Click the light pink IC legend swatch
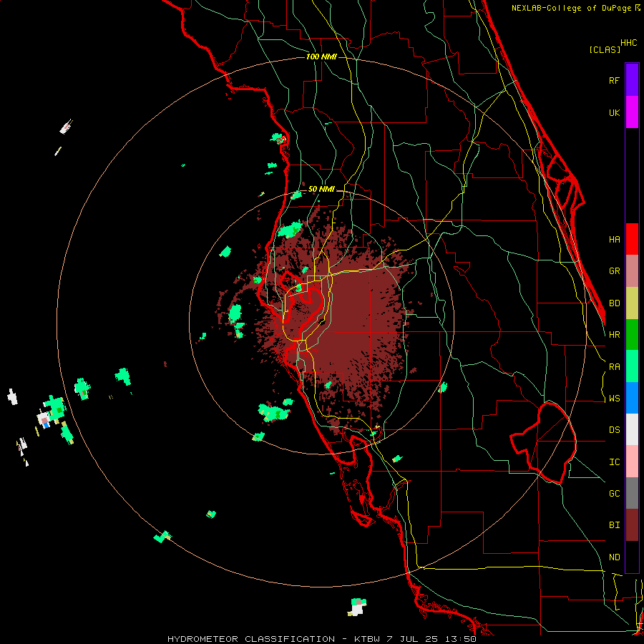This screenshot has width=644, height=644. (x=632, y=462)
